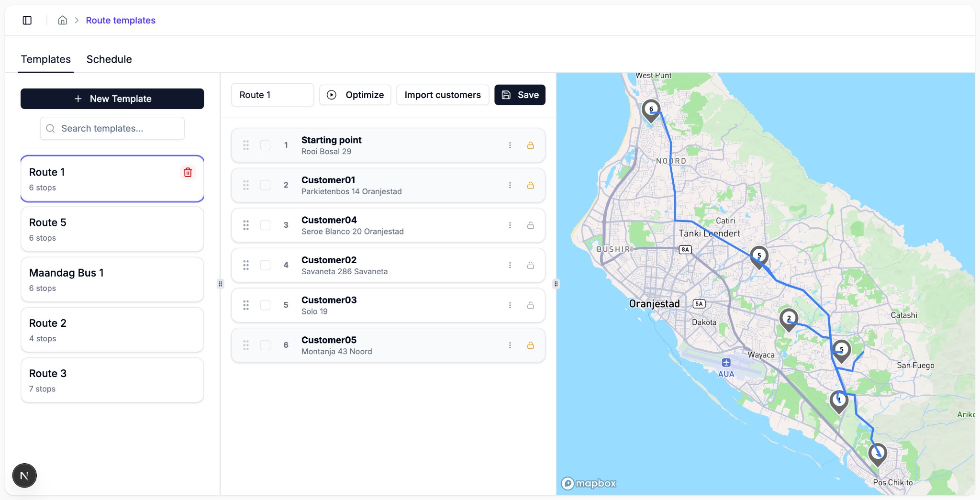980x500 pixels.
Task: Lock the Customer03 stop
Action: (530, 305)
